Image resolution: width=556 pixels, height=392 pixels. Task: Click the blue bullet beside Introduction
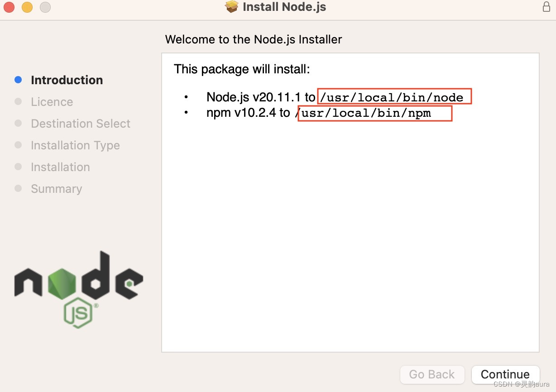(18, 80)
